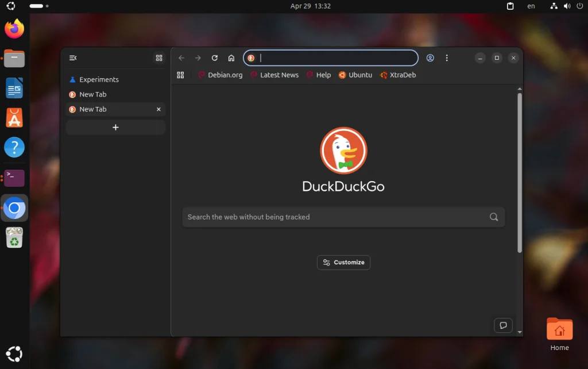Close the browser window

point(513,58)
